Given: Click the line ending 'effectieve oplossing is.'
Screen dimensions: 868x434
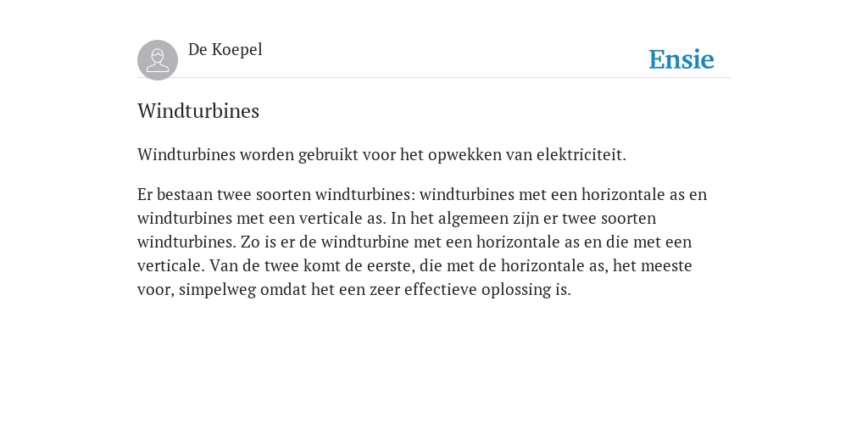Looking at the screenshot, I should click(x=354, y=290).
